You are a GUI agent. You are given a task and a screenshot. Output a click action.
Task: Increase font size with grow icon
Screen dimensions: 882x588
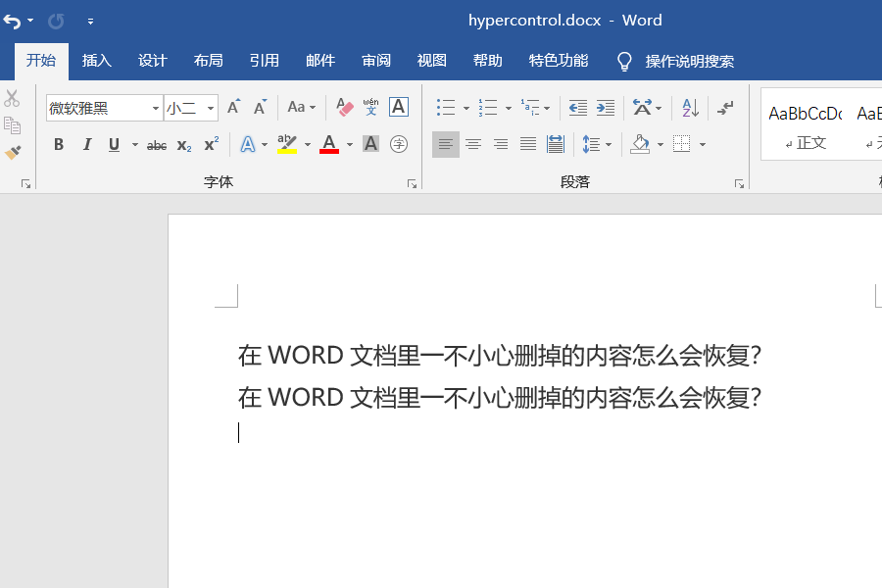(x=233, y=107)
